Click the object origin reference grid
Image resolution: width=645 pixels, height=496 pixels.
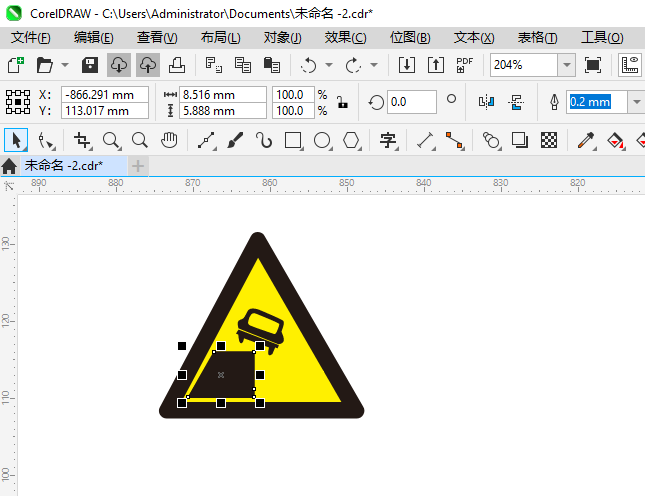(18, 102)
